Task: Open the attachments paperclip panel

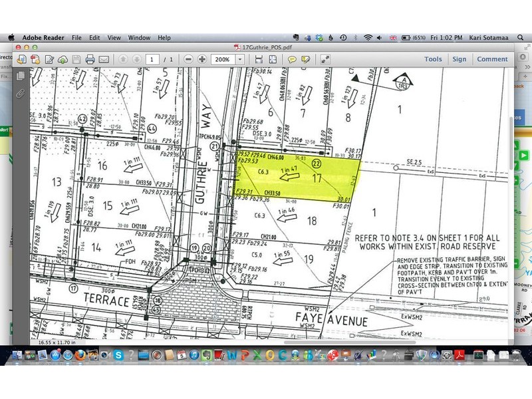Action: click(x=20, y=92)
